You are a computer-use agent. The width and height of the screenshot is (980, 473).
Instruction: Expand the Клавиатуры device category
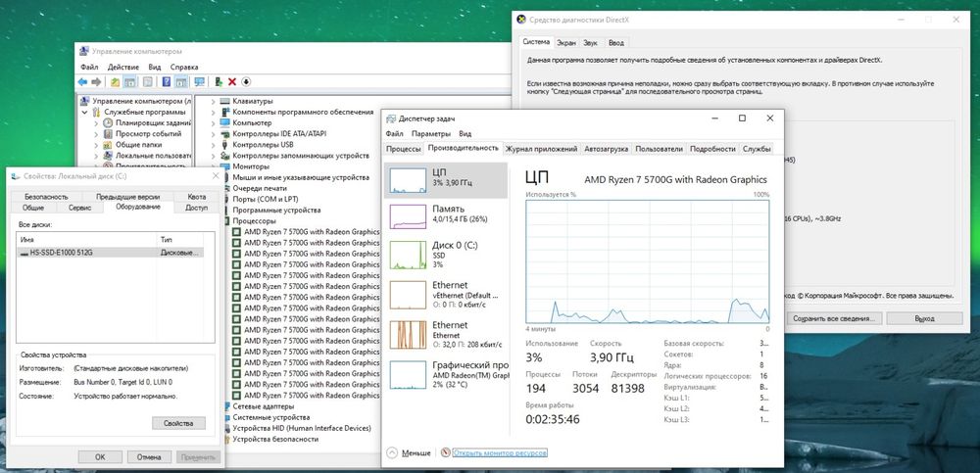213,101
